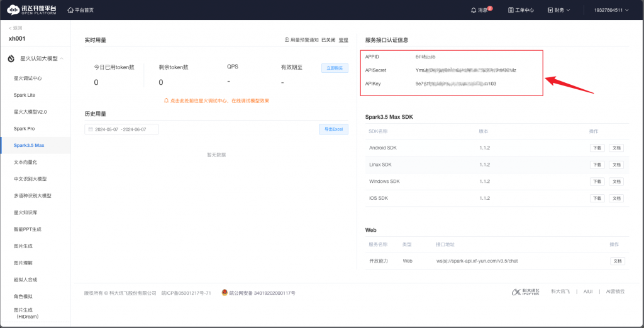The image size is (644, 328).
Task: Select Spark Pro in the sidebar
Action: (x=24, y=128)
